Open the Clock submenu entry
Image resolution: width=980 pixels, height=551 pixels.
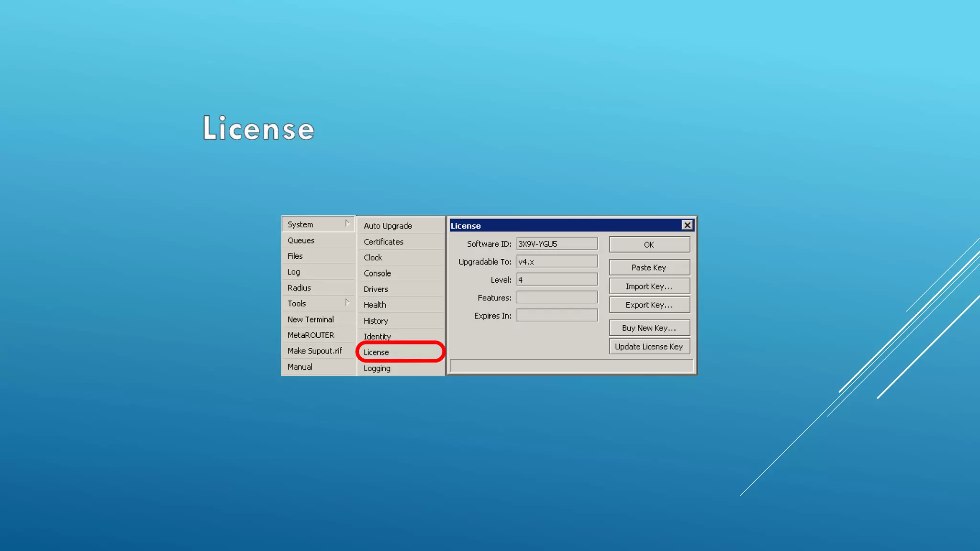(373, 258)
